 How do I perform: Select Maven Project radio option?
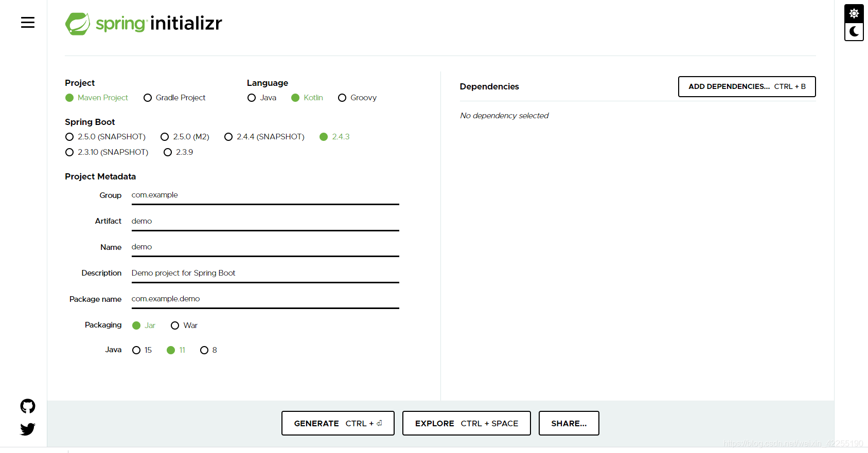click(97, 98)
